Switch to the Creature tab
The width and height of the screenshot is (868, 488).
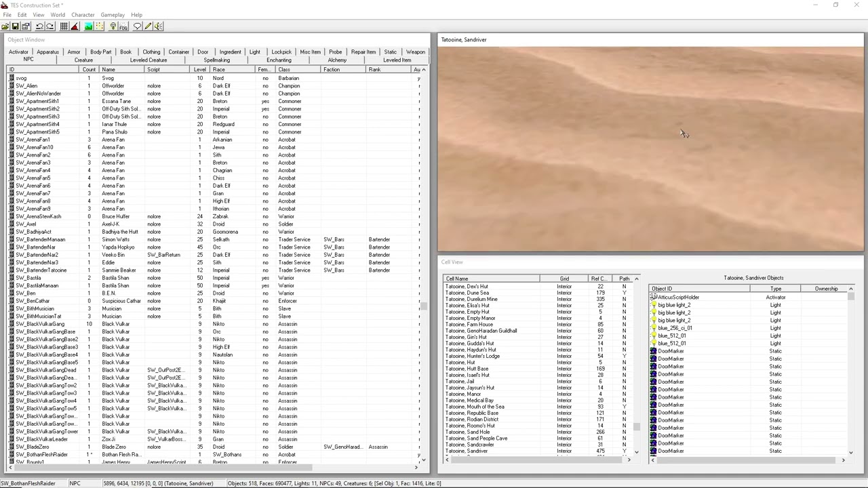point(83,60)
